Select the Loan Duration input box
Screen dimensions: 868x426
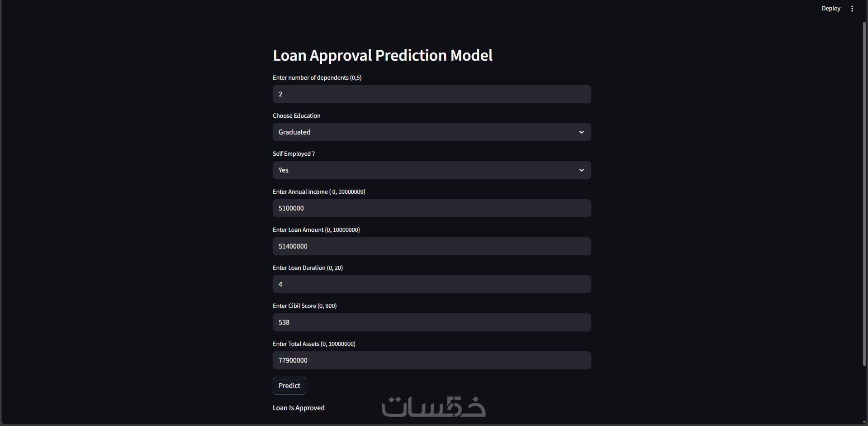pyautogui.click(x=432, y=284)
